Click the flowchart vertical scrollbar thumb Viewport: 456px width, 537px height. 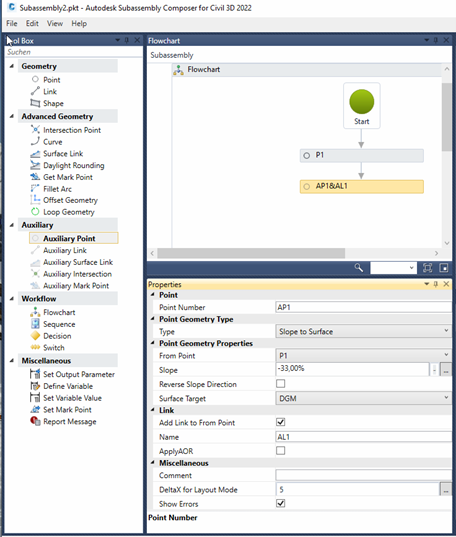point(447,116)
